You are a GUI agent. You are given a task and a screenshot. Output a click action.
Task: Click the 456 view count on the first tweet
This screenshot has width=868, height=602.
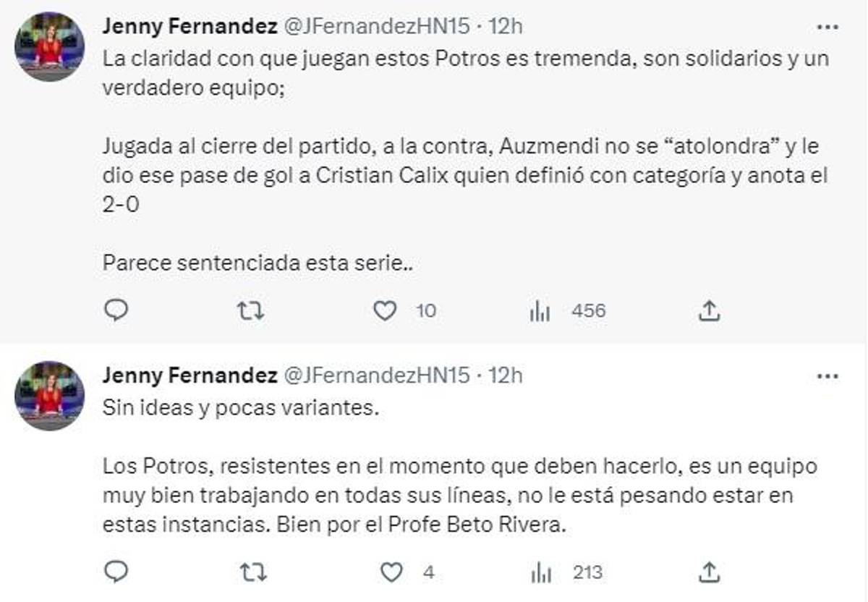587,311
